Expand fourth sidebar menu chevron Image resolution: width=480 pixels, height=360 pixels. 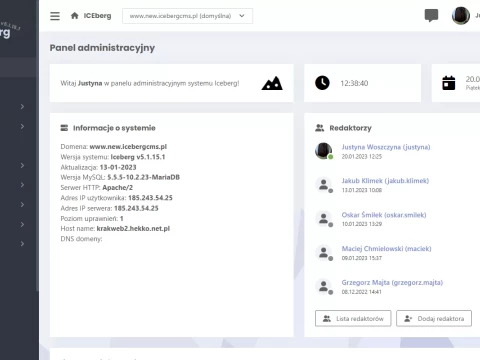point(22,185)
